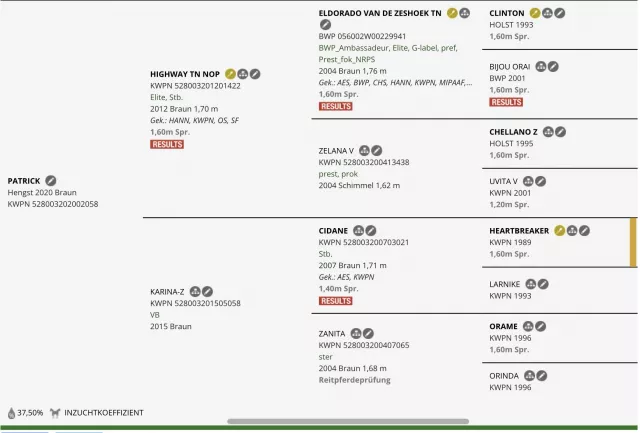The image size is (640, 433).
Task: Select the HEARTBREAKER horse name
Action: coord(519,231)
